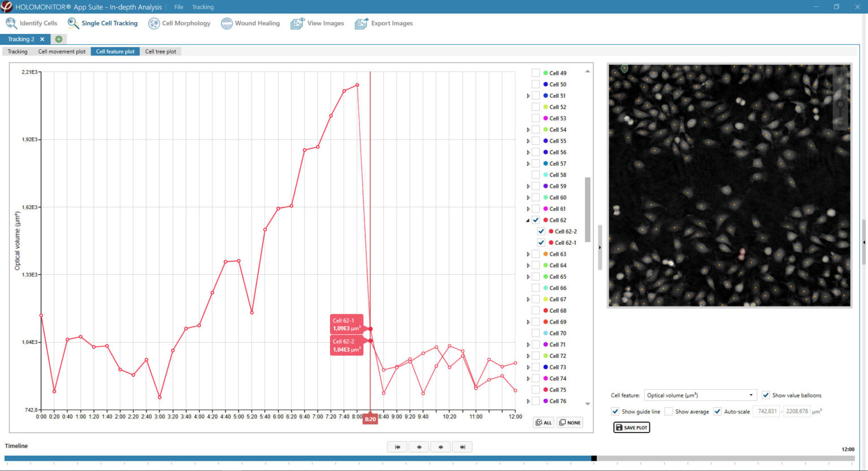Open the Tracking menu
868x471 pixels.
coord(202,7)
